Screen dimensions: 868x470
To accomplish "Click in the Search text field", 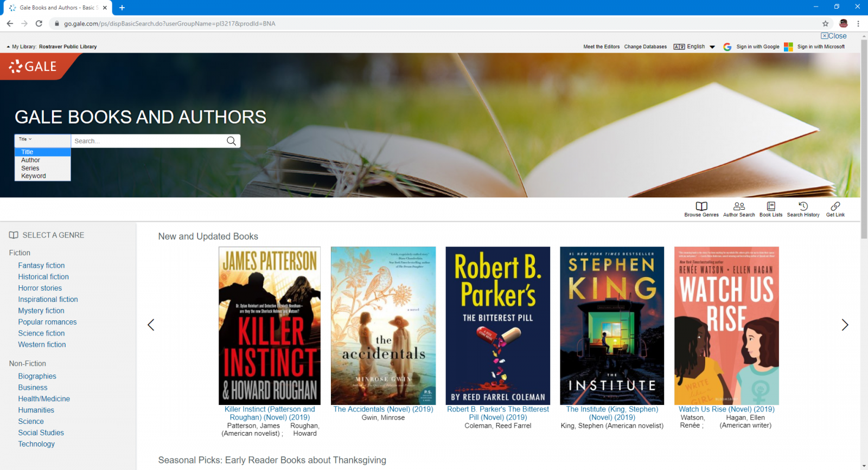I will 149,141.
